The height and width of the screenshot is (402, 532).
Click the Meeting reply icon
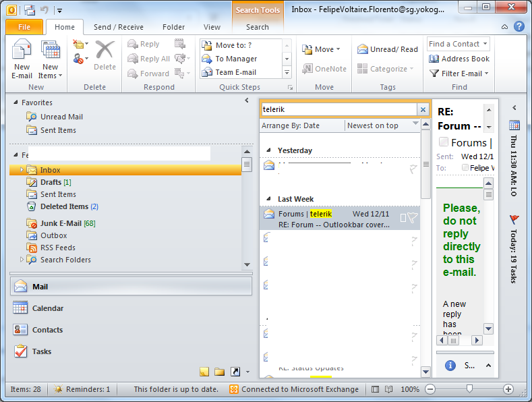point(180,44)
